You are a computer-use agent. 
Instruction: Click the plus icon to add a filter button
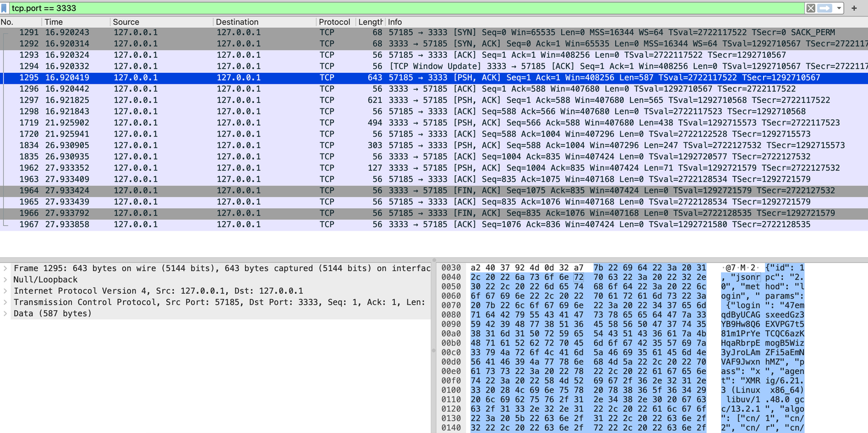tap(854, 8)
